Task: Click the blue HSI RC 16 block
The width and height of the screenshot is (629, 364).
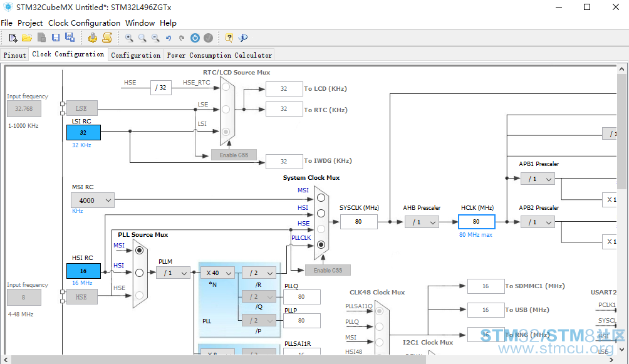Action: (83, 271)
